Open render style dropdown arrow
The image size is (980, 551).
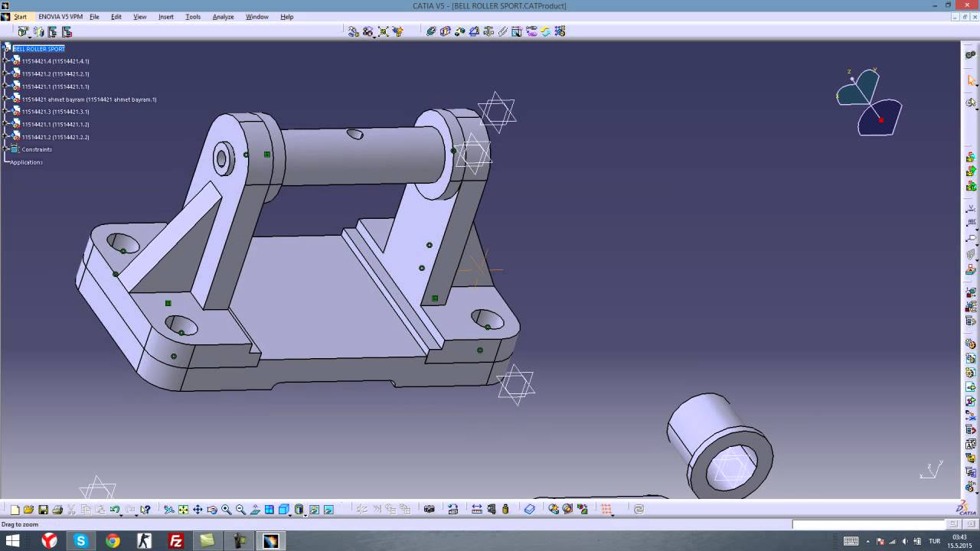point(305,515)
